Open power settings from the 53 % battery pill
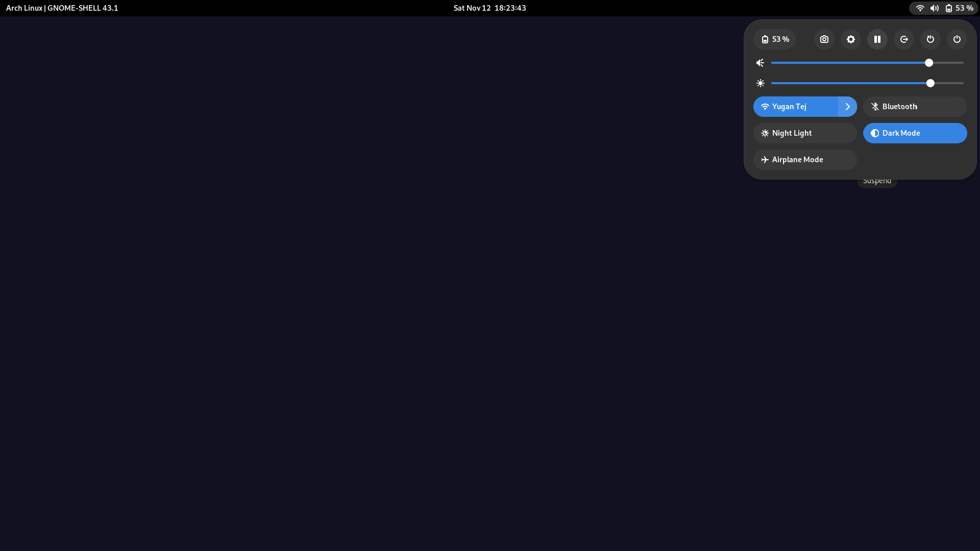The width and height of the screenshot is (980, 551). pos(774,39)
